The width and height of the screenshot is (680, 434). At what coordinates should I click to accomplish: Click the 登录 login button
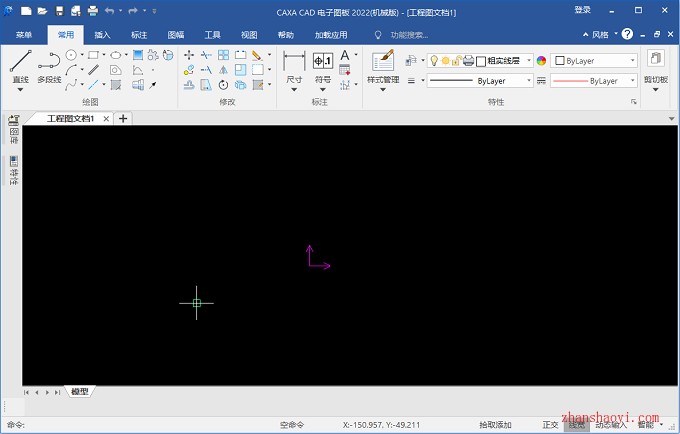pyautogui.click(x=582, y=10)
